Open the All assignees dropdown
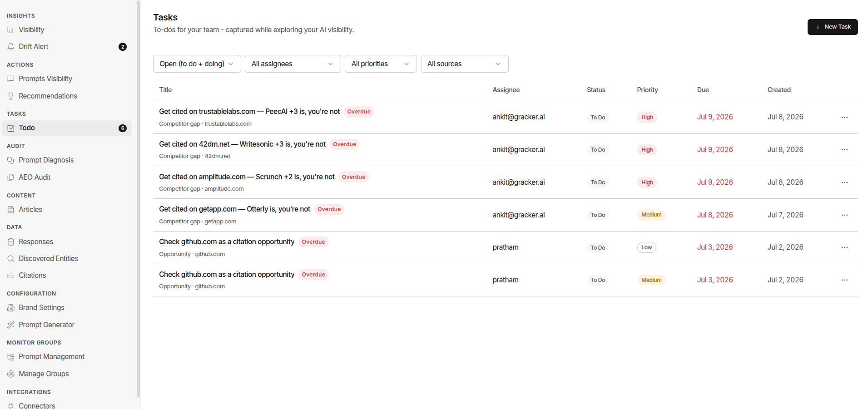Screen dimensions: 868x409 293,64
